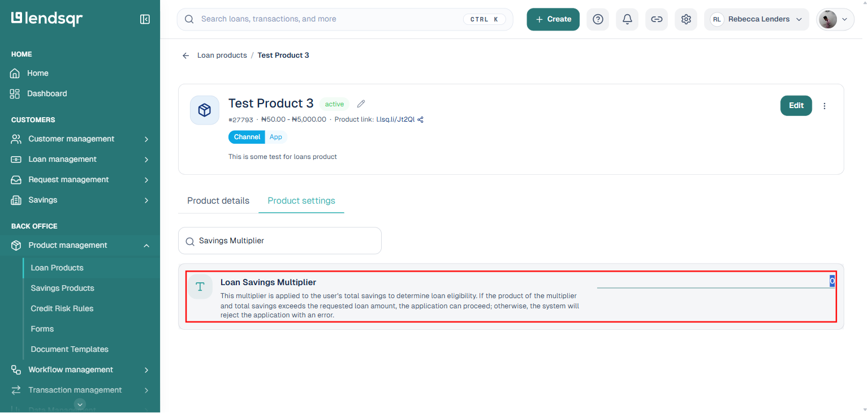This screenshot has height=413, width=868.
Task: Click the lendsqr logo
Action: click(47, 19)
